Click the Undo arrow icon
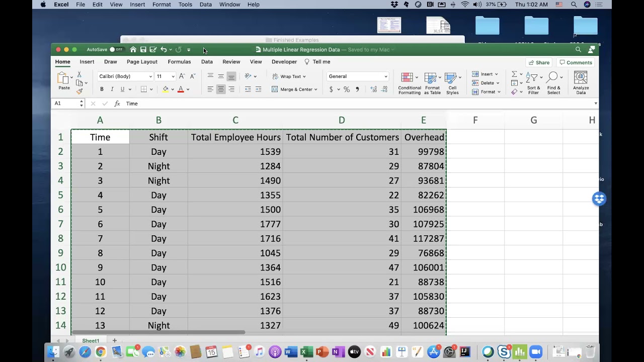Screen dimensions: 644x362 click(x=164, y=50)
